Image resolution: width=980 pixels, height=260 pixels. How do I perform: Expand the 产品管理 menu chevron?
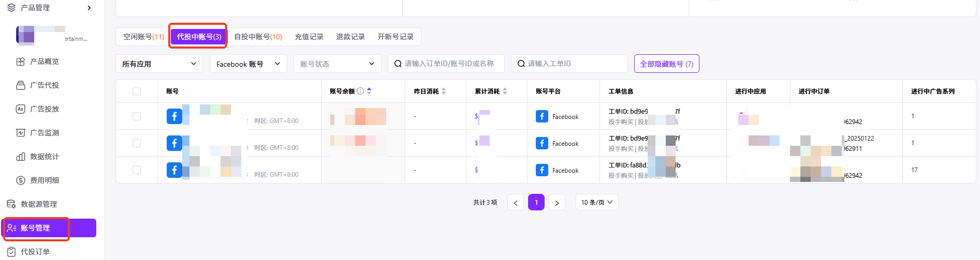pos(89,8)
